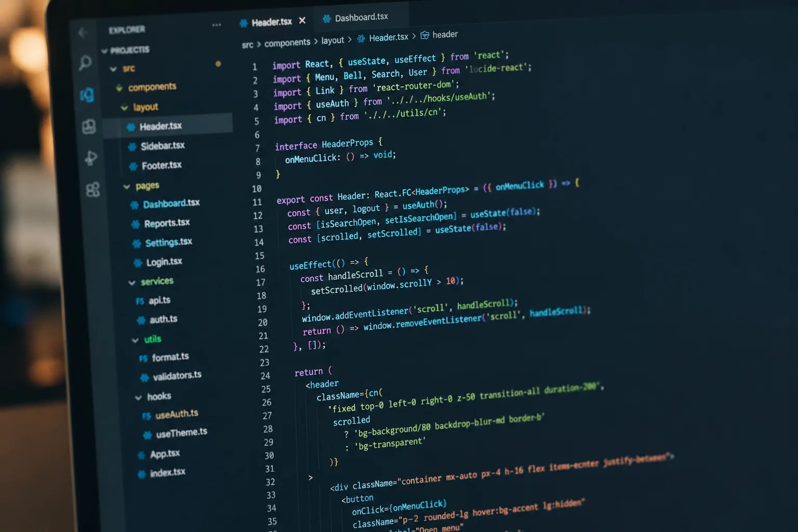Screen dimensions: 798x532
Task: Click the TS icon beside useAuth.ts
Action: [147, 416]
